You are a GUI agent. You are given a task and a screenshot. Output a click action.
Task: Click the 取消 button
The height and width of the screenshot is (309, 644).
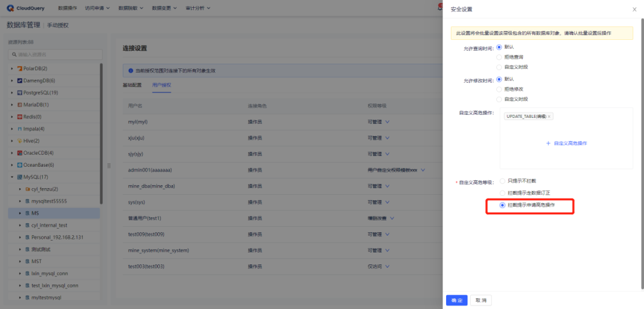tap(481, 301)
